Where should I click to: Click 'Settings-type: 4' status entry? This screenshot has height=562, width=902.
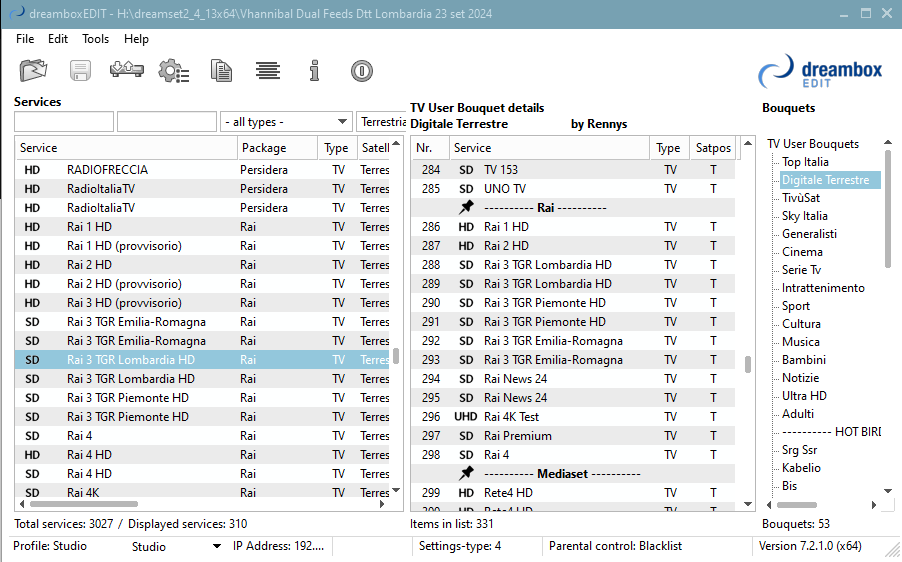click(460, 546)
